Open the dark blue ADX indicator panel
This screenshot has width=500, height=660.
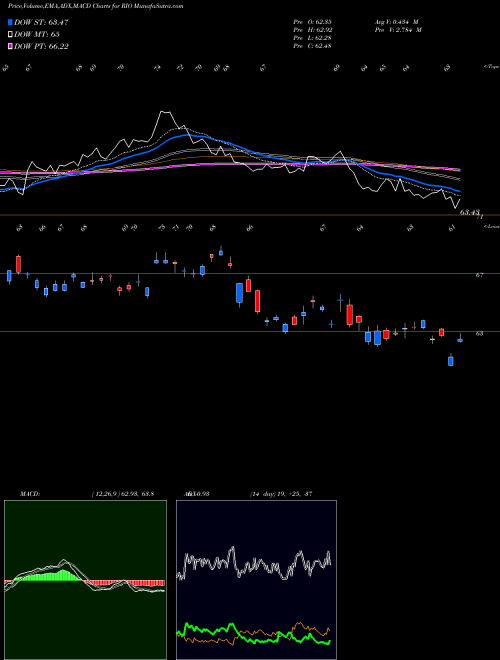point(256,580)
